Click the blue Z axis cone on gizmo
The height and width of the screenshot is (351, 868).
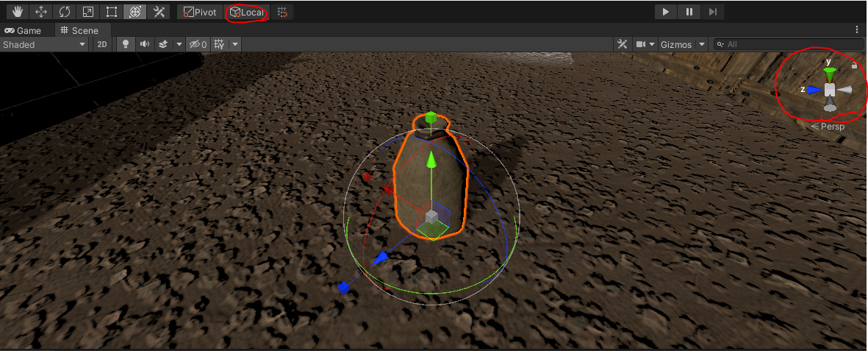click(814, 90)
